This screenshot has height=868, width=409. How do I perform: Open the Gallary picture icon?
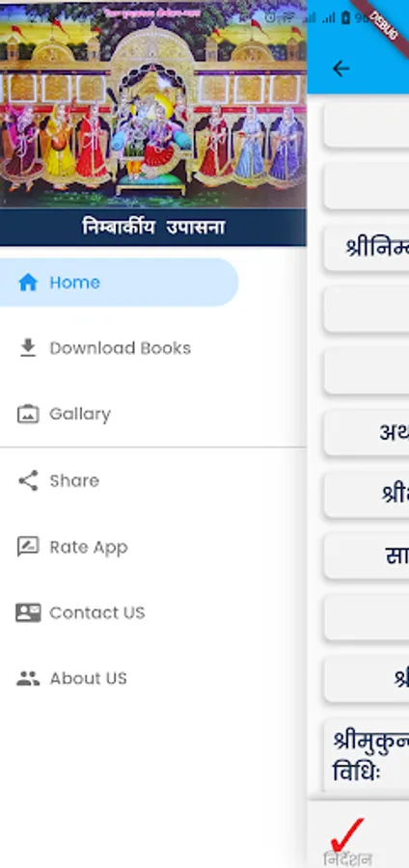click(x=28, y=414)
